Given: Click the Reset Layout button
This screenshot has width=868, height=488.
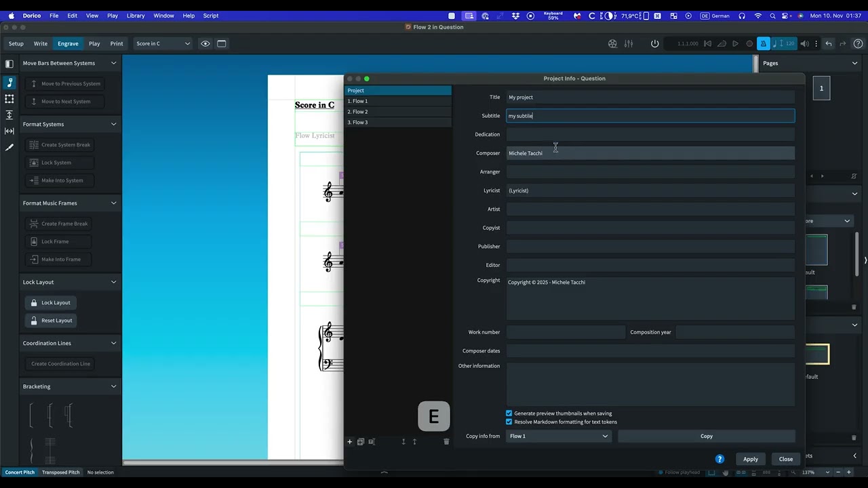Looking at the screenshot, I should 52,321.
